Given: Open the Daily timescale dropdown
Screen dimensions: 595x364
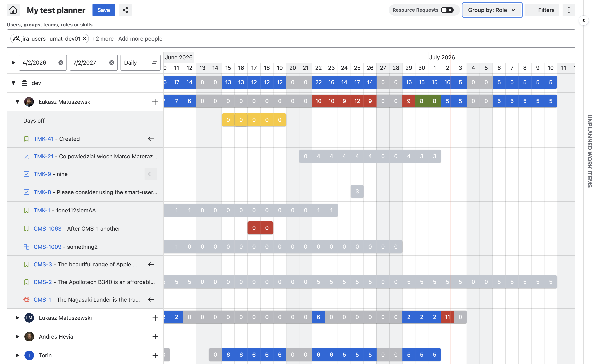Looking at the screenshot, I should point(141,63).
